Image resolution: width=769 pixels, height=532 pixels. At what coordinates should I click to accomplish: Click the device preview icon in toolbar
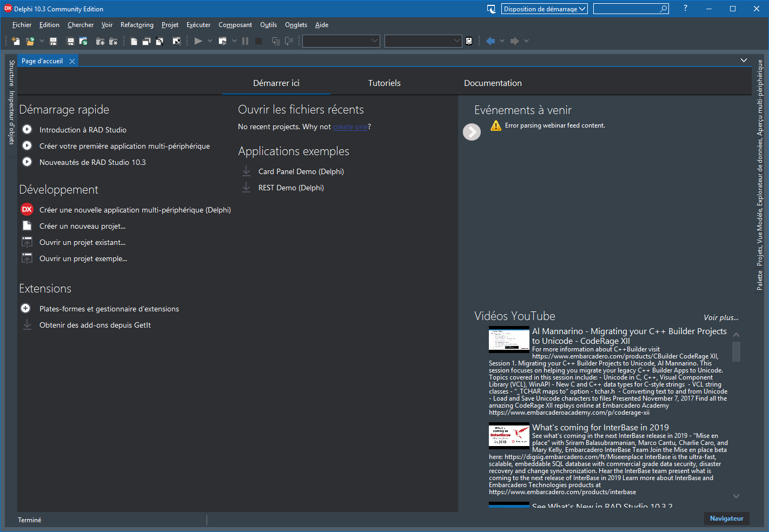tap(469, 41)
